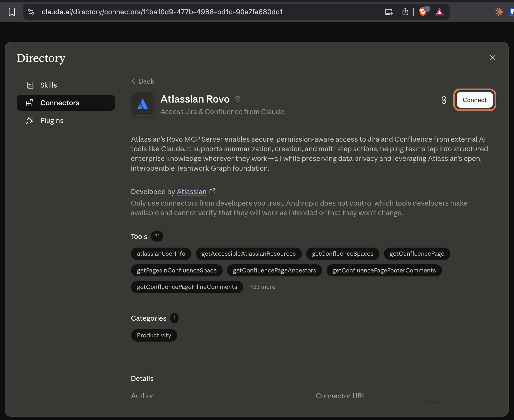514x420 pixels.
Task: Select the getPagesInConfluenceSpace chip
Action: click(x=177, y=270)
